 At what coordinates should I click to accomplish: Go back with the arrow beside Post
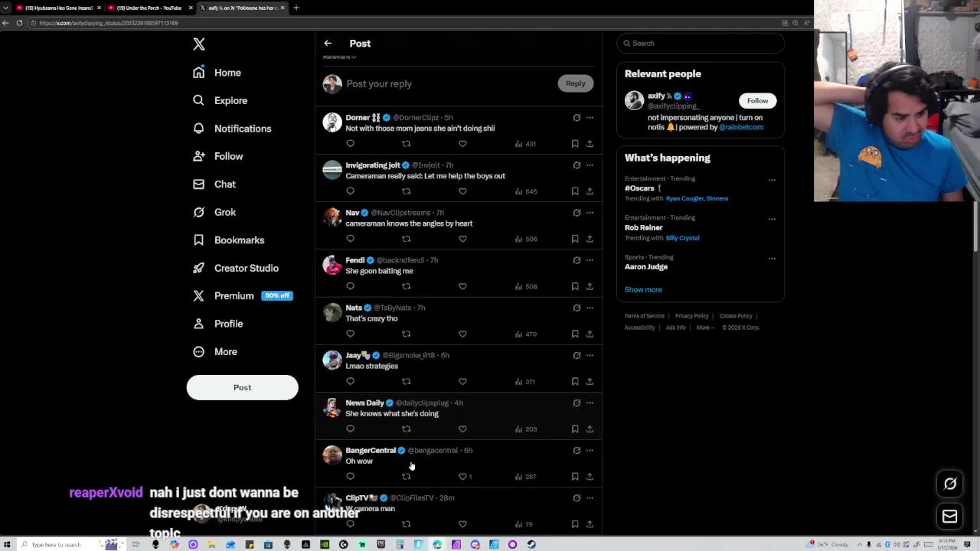point(328,44)
